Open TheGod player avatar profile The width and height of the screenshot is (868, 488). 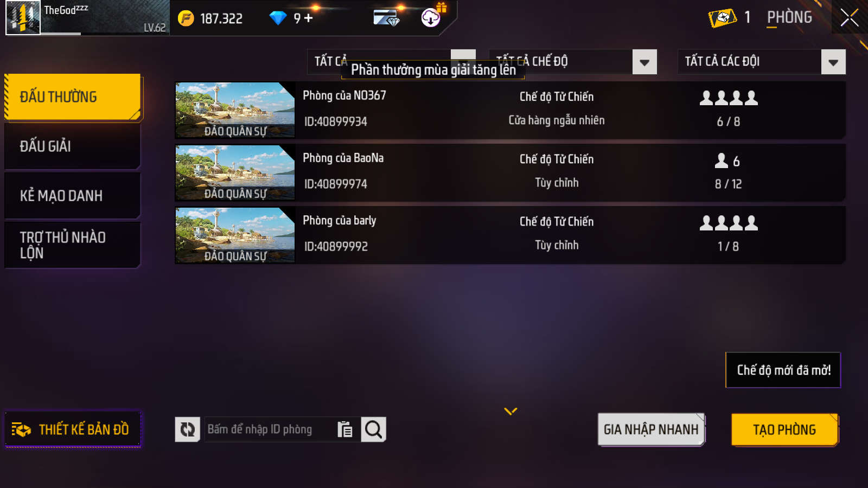point(23,18)
